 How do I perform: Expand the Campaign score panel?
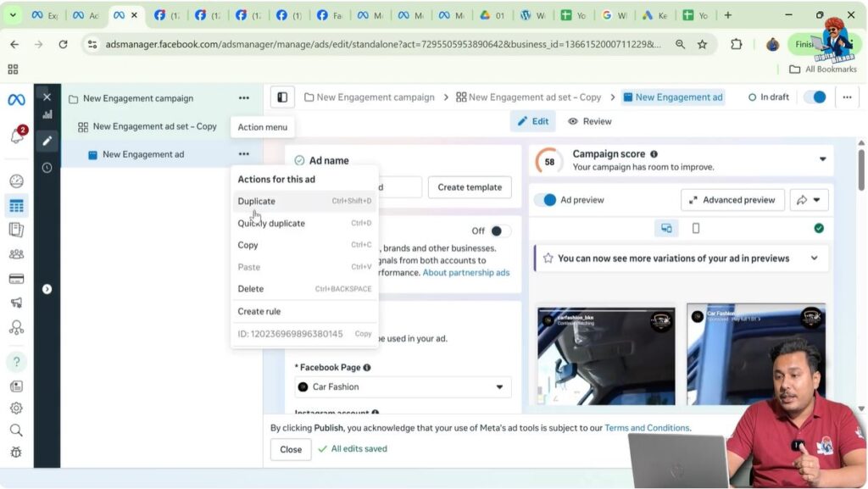[822, 159]
